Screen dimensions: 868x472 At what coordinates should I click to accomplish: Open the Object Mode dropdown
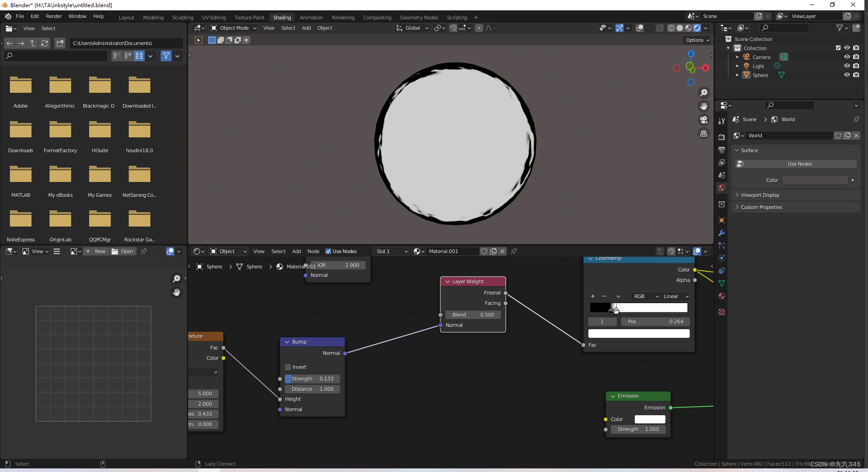tap(234, 28)
